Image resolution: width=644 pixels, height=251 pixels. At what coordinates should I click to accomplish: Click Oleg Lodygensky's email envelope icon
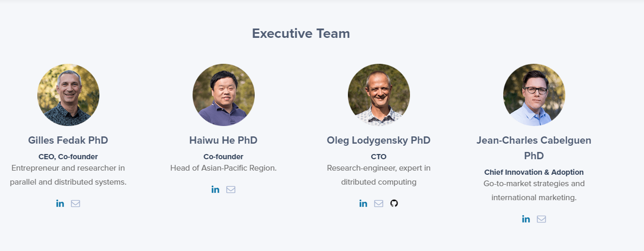click(378, 203)
